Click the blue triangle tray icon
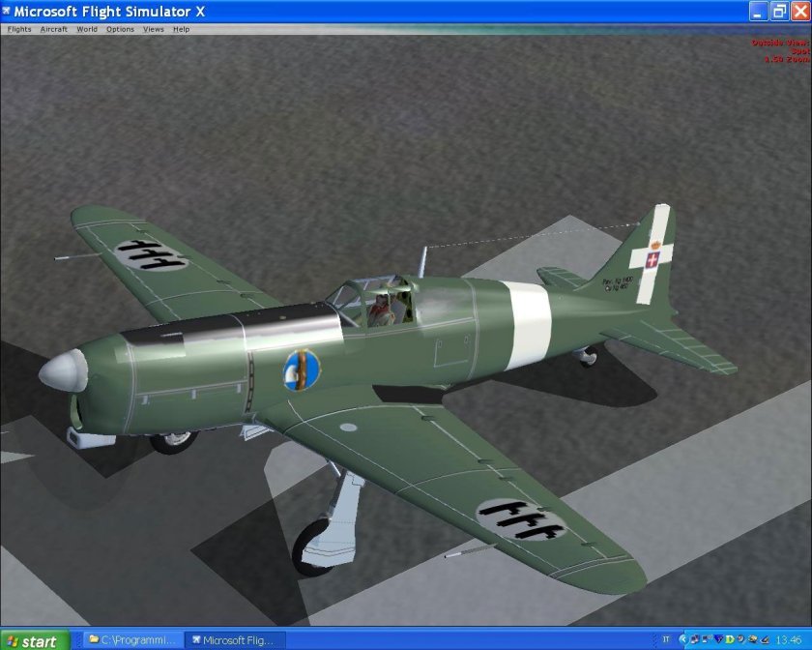This screenshot has width=812, height=650. click(x=718, y=639)
